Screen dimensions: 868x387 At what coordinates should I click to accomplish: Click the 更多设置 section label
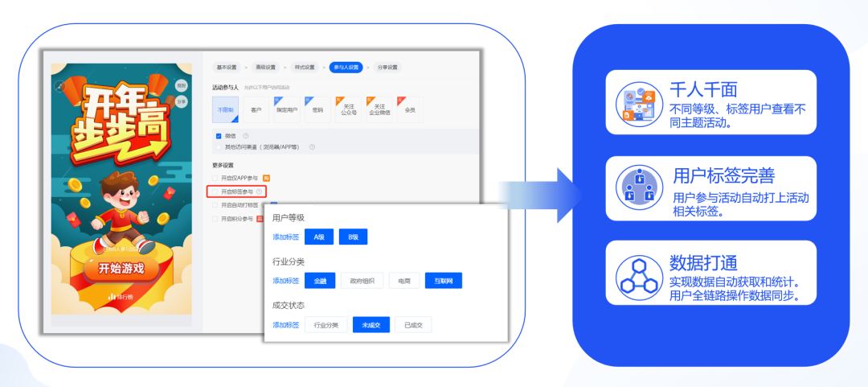pos(223,165)
